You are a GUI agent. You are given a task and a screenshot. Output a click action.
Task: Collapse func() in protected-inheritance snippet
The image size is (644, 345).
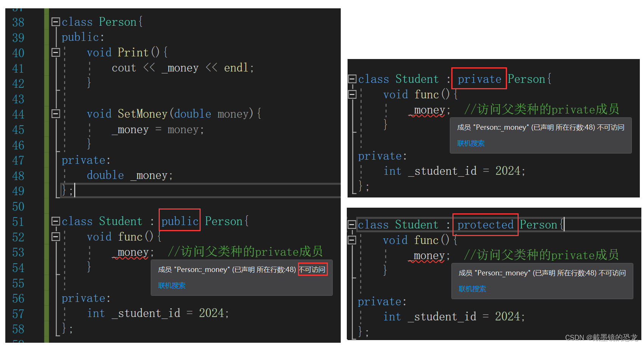(352, 240)
